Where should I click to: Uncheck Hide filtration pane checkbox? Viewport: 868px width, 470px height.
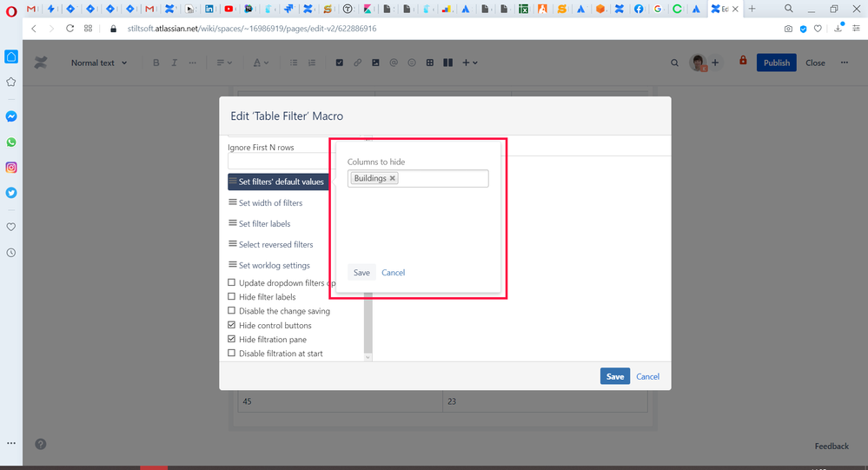pyautogui.click(x=231, y=339)
